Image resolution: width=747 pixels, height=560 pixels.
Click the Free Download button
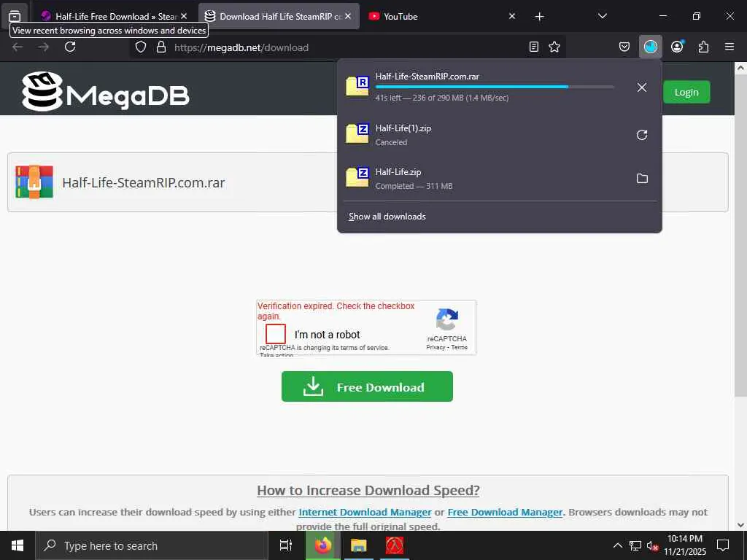tap(367, 386)
